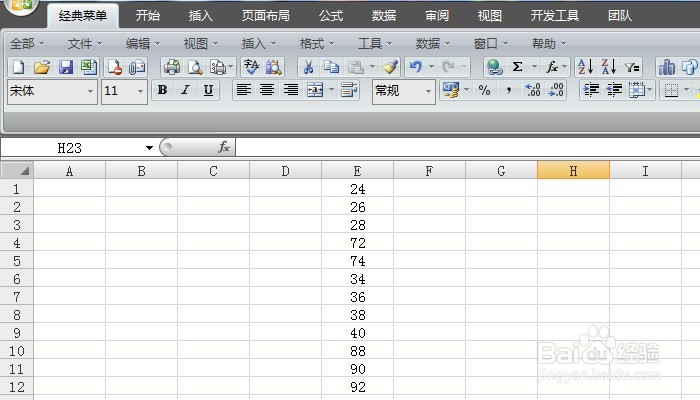Screen dimensions: 700x400
Task: Select the cell containing 40
Action: tap(357, 333)
